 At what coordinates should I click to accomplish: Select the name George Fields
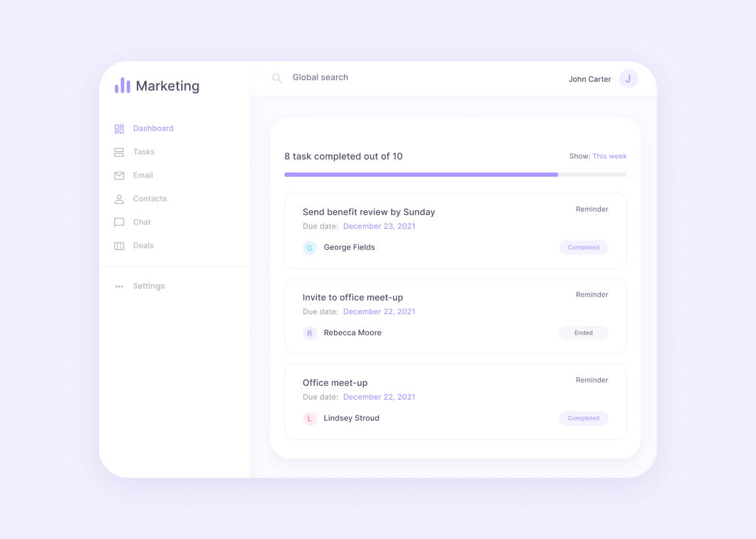(x=349, y=247)
